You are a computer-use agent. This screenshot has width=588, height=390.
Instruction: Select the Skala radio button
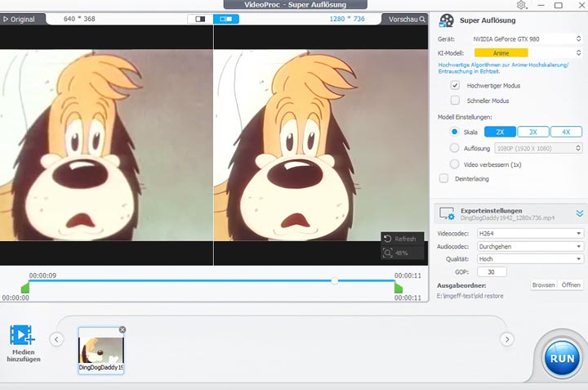pyautogui.click(x=455, y=132)
